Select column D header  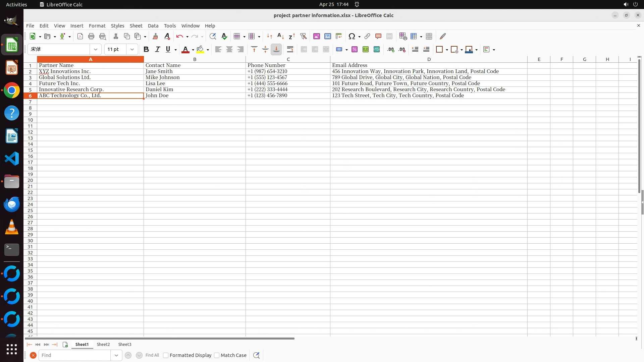click(x=429, y=59)
